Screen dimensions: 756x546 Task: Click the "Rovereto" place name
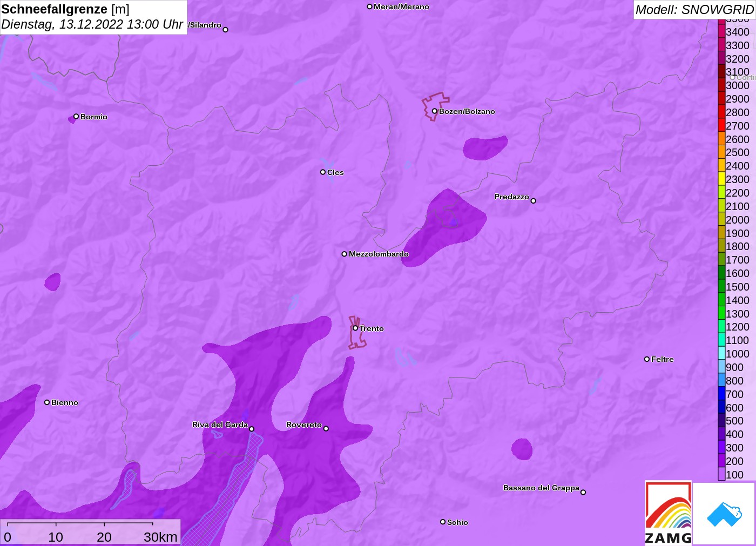coord(303,424)
